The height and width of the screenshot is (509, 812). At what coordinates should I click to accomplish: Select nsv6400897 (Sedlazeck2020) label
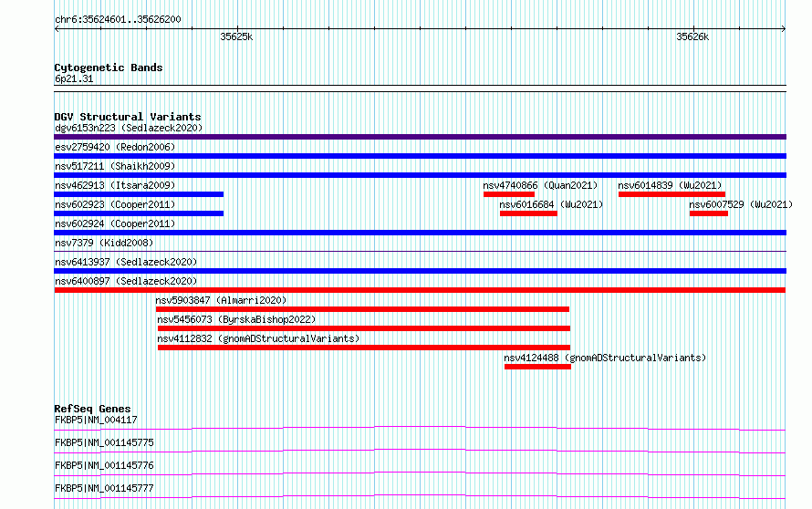pos(126,281)
